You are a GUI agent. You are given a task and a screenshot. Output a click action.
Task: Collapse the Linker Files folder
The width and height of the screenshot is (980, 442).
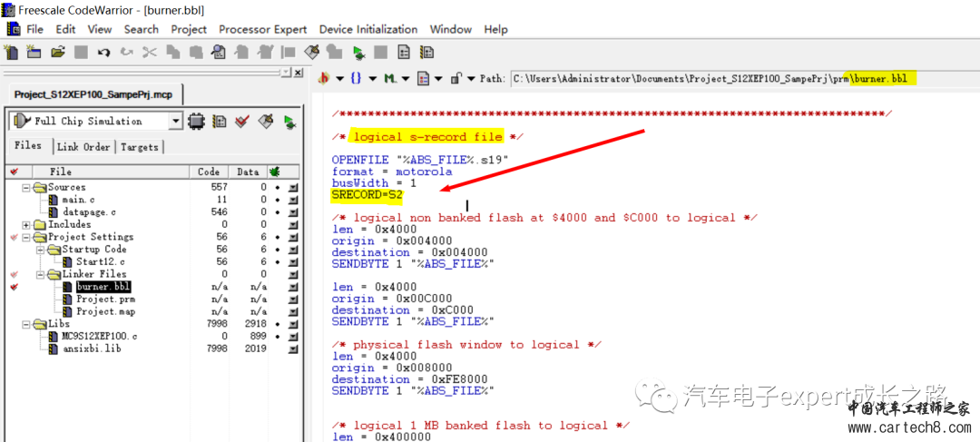(40, 274)
